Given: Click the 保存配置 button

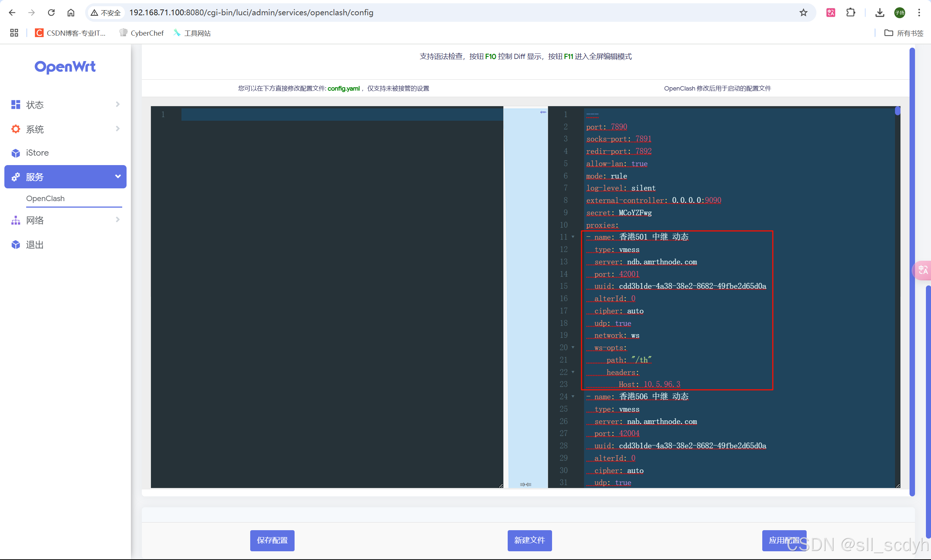Looking at the screenshot, I should [272, 540].
